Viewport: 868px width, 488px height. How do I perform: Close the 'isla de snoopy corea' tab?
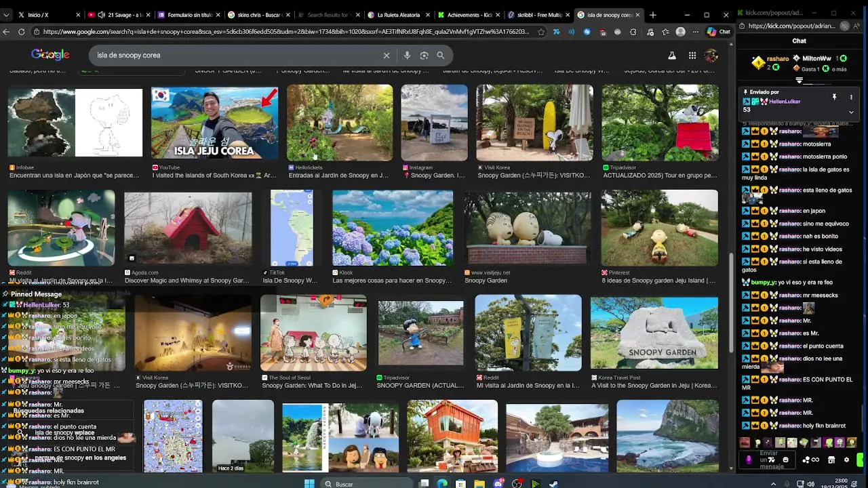(x=637, y=15)
